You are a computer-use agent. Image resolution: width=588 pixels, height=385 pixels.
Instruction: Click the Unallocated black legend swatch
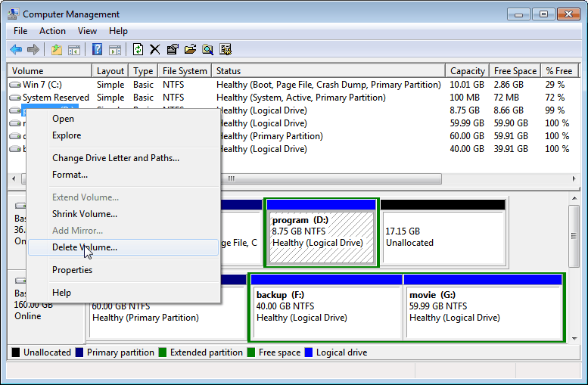coord(16,352)
